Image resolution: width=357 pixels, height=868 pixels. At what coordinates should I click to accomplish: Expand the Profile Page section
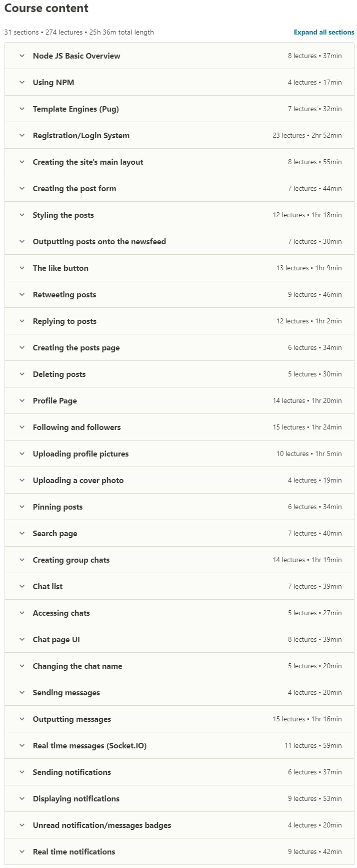(x=55, y=400)
